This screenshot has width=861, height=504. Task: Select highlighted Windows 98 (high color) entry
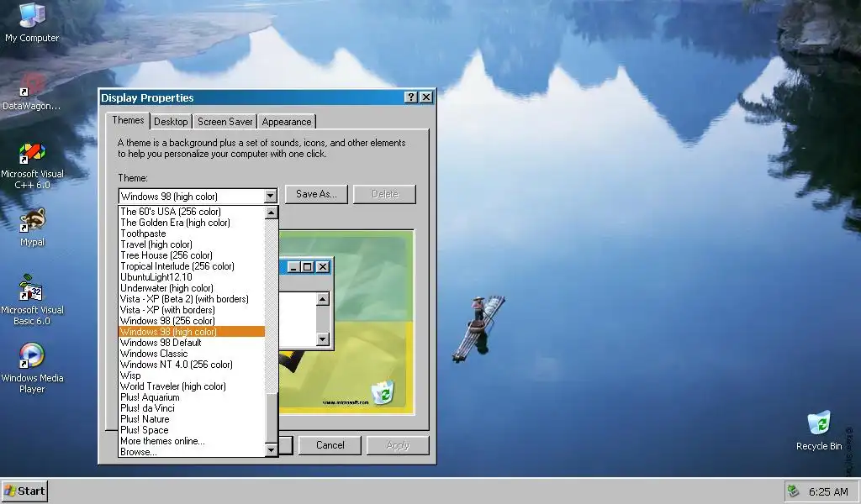pyautogui.click(x=192, y=332)
